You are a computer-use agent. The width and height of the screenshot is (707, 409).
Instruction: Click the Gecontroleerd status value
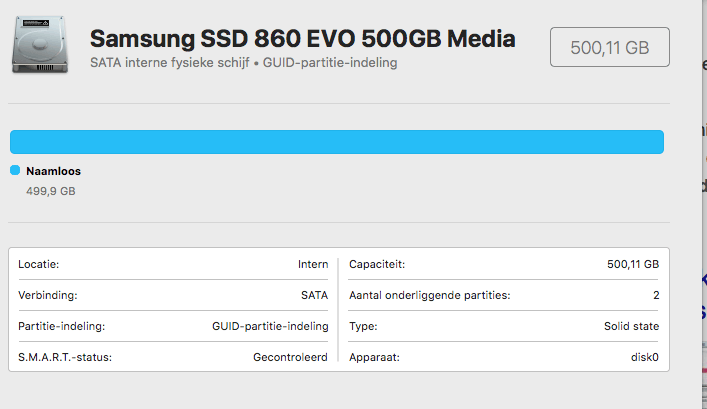point(290,357)
